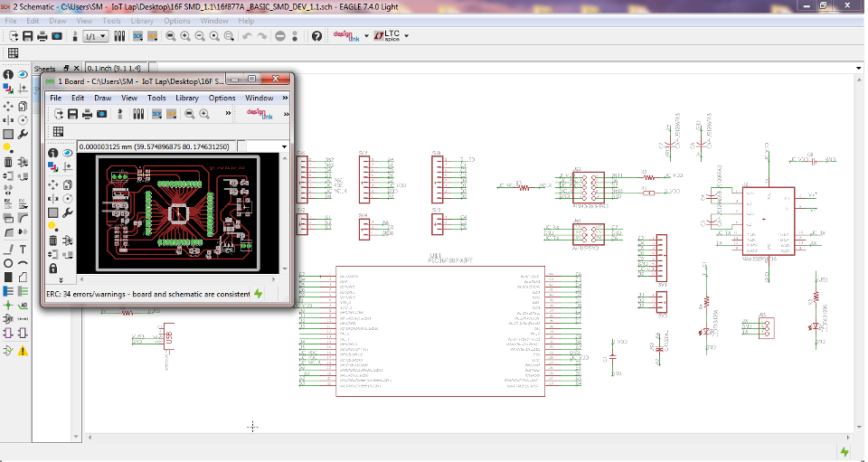The width and height of the screenshot is (868, 462).
Task: Click Grid icon in Board window
Action: coord(58,132)
